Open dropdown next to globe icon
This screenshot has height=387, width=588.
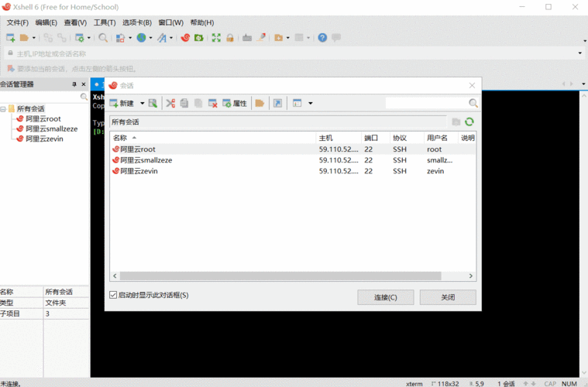[x=151, y=37]
